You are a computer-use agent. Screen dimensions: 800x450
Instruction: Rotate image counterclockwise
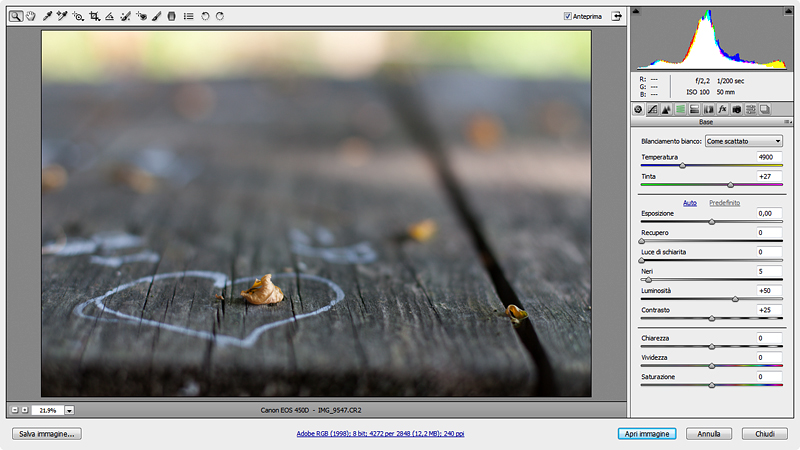pos(205,17)
